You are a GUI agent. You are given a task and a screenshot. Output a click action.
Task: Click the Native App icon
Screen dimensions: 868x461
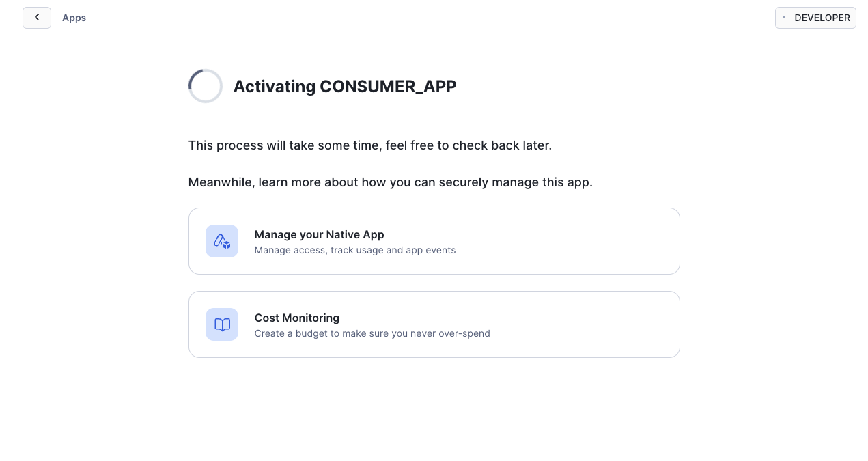222,241
